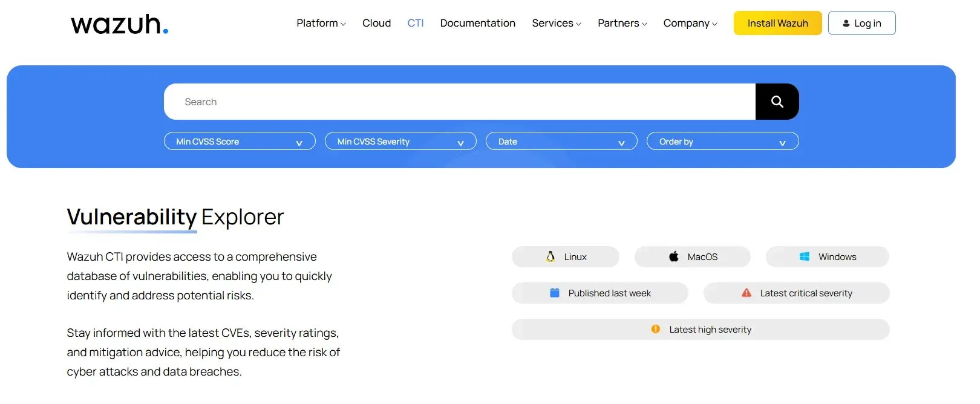Click the orange high severity alert icon
The image size is (980, 404).
(x=655, y=329)
